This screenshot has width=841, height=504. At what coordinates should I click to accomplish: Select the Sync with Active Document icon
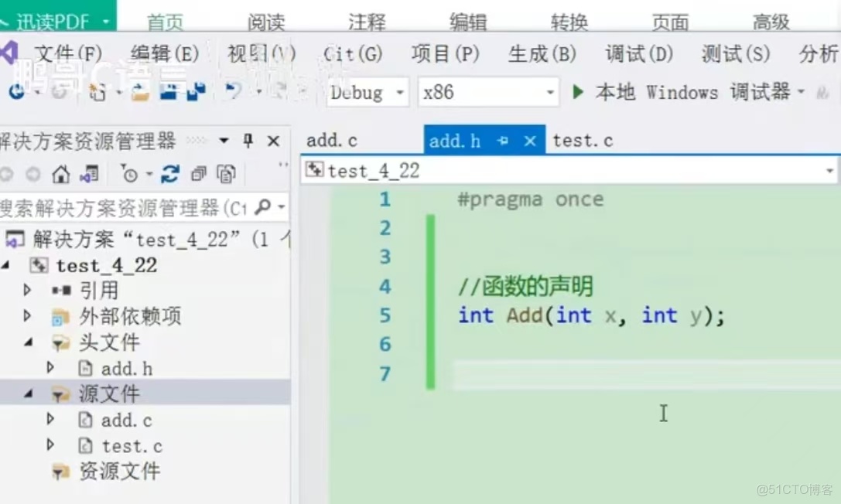coord(90,175)
